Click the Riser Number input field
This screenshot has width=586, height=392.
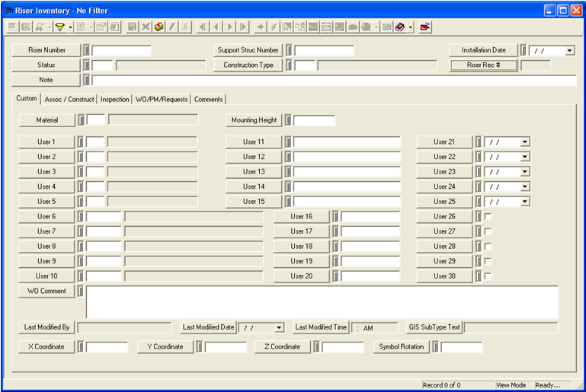121,51
